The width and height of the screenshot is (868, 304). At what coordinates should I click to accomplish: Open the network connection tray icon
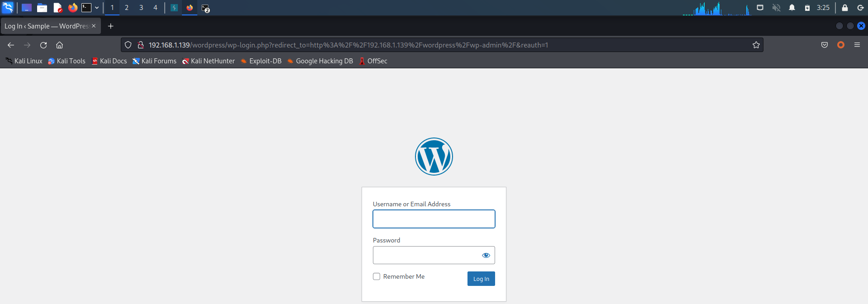(x=760, y=8)
